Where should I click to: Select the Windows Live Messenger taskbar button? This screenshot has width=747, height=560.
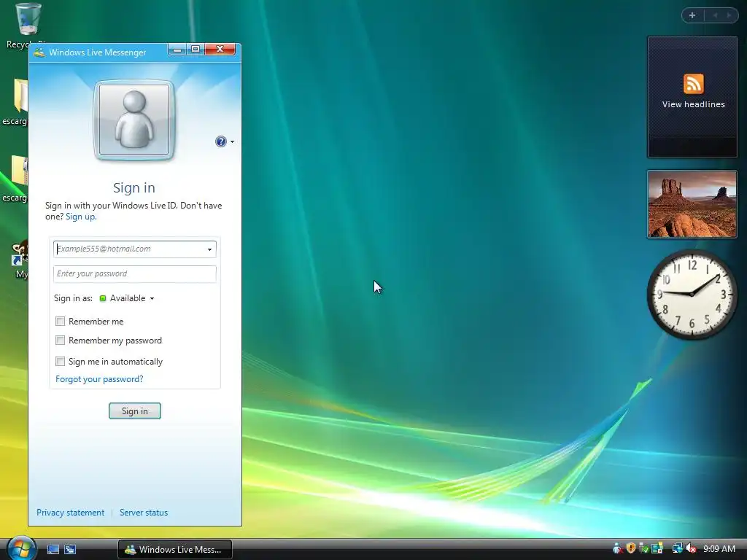tap(175, 550)
